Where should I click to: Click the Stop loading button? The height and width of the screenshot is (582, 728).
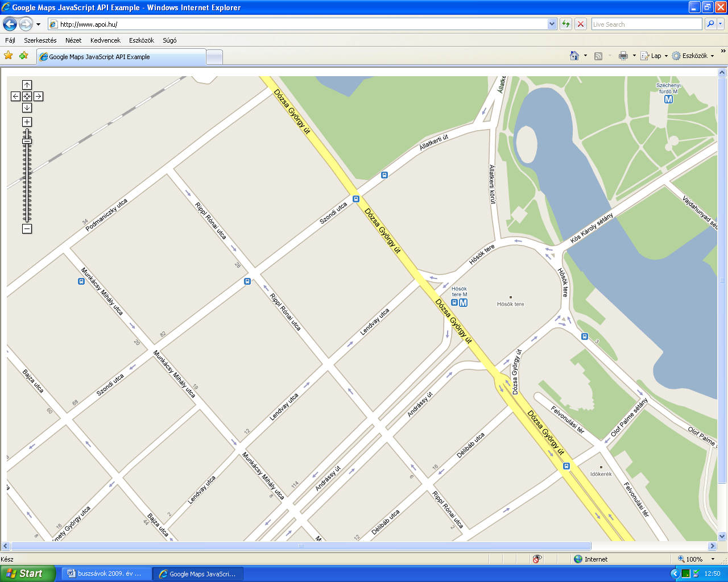(581, 24)
